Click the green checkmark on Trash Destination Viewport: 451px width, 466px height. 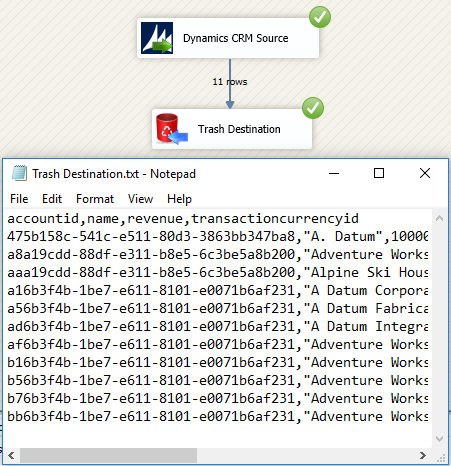point(313,108)
